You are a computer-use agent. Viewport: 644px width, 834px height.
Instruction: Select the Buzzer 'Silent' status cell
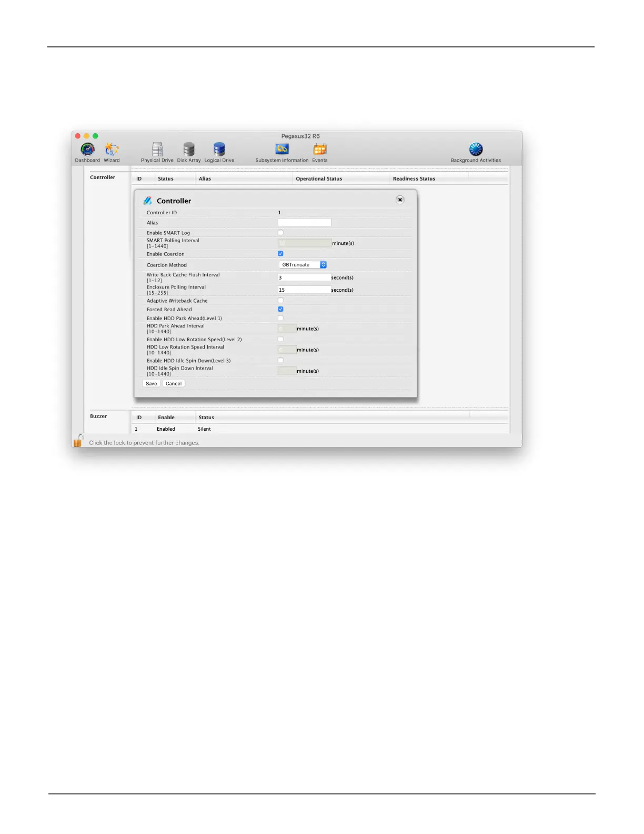coord(204,429)
